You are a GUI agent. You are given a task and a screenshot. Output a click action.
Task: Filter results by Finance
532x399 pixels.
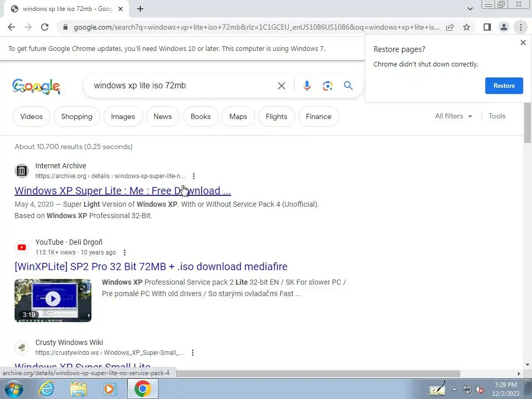click(x=318, y=116)
